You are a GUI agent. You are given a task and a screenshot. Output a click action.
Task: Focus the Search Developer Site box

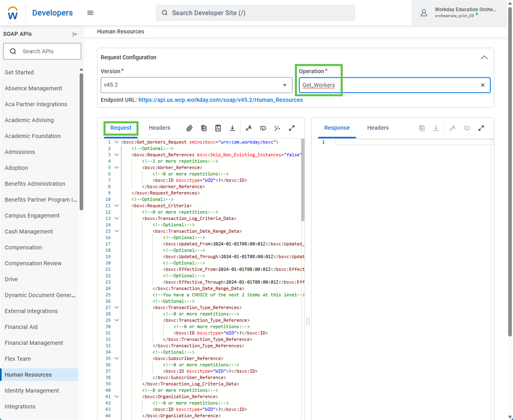pos(255,13)
